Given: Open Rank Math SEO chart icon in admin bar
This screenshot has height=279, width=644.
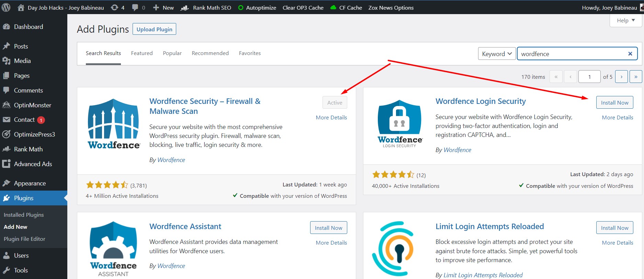Looking at the screenshot, I should (x=185, y=8).
